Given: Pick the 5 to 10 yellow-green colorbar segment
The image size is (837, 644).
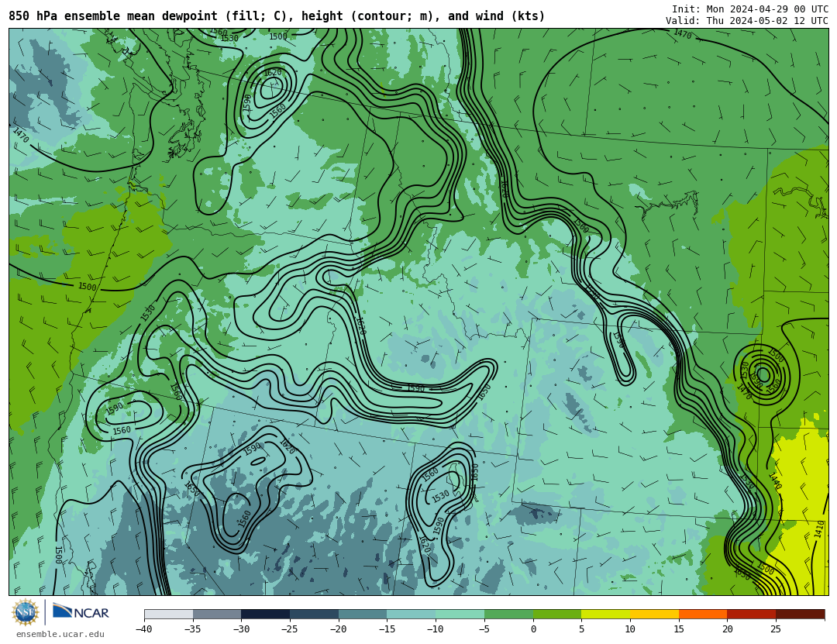Looking at the screenshot, I should pos(606,614).
